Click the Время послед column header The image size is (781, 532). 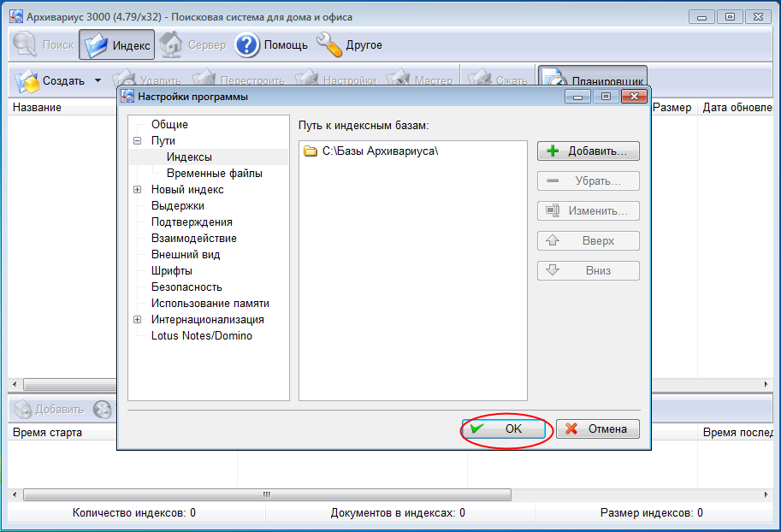point(737,433)
